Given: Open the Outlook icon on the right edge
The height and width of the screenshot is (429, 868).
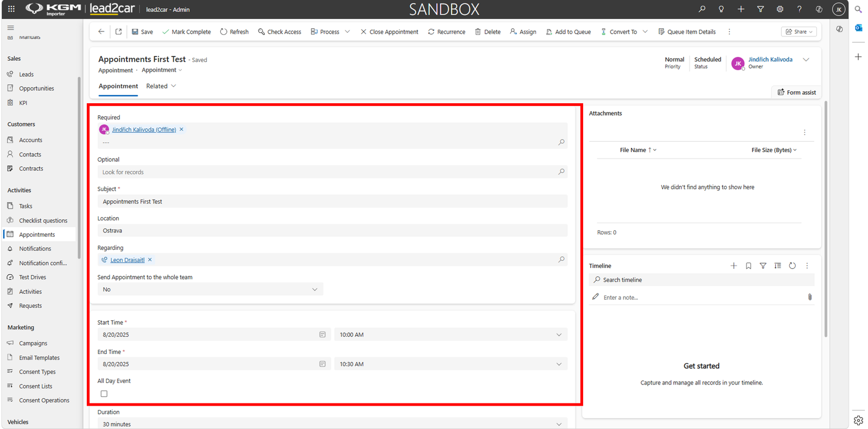Looking at the screenshot, I should point(858,28).
